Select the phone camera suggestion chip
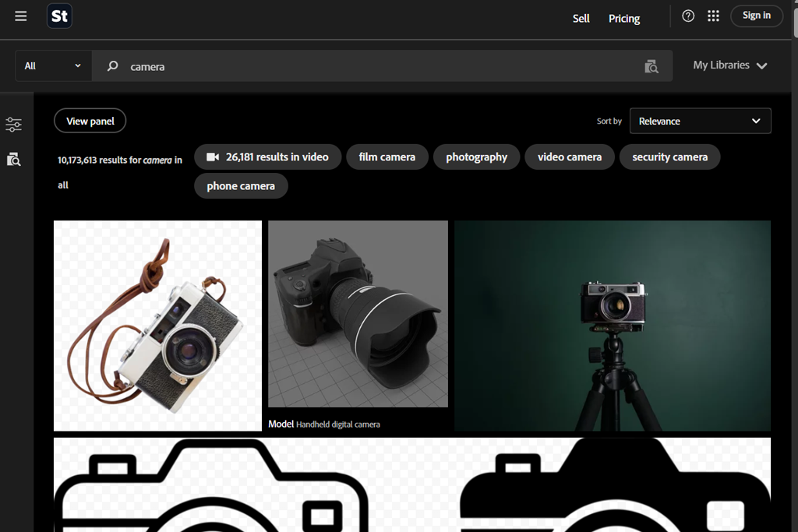The image size is (798, 532). [x=241, y=186]
